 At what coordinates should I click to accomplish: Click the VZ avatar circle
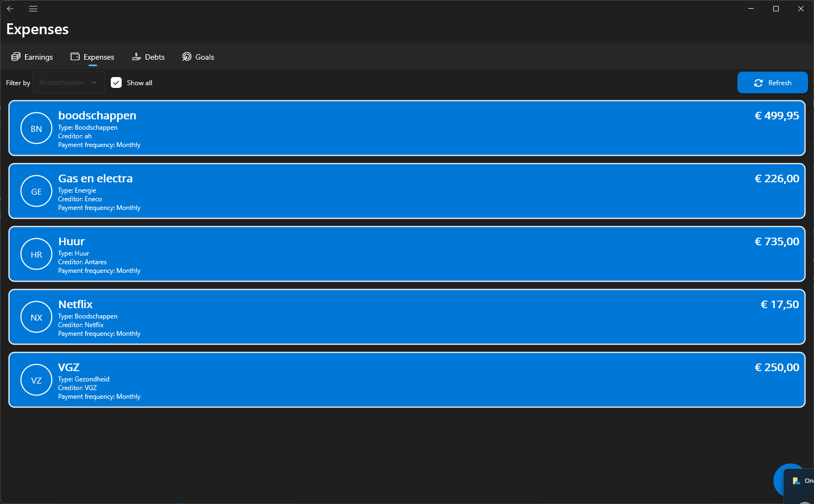(36, 380)
